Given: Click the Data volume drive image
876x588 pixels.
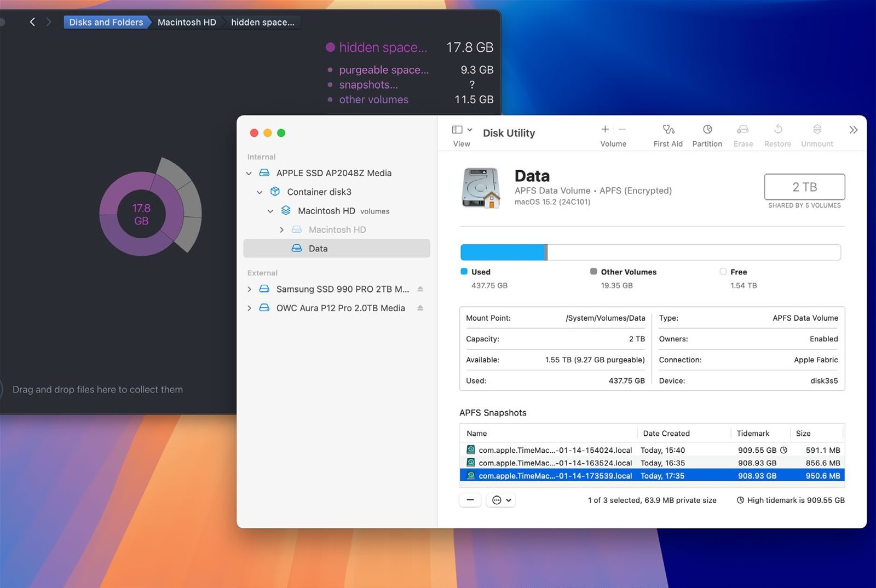Looking at the screenshot, I should 481,188.
